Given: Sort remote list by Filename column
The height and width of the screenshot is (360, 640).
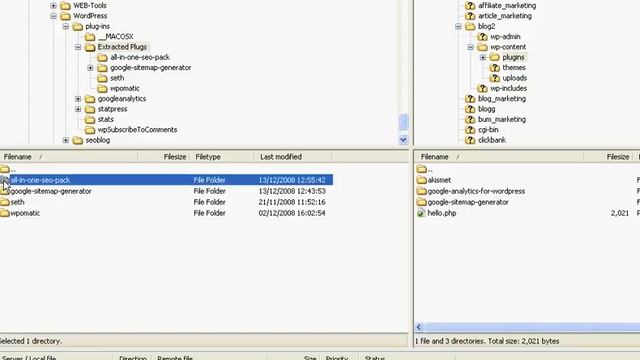Looking at the screenshot, I should 499,157.
